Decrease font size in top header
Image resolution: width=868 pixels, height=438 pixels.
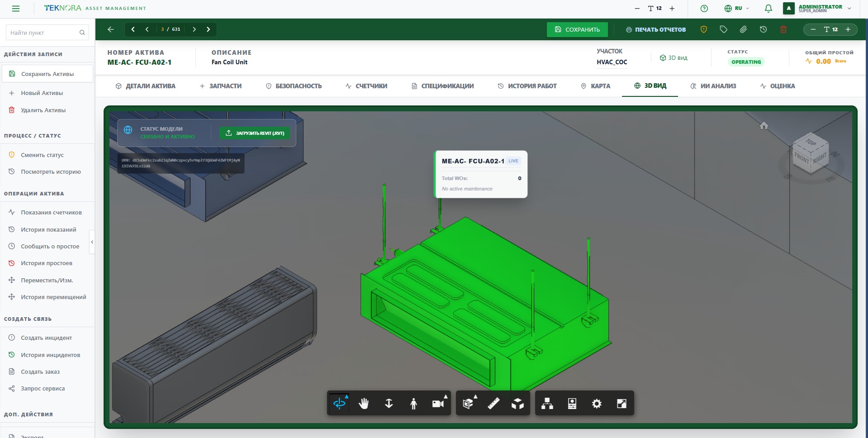click(x=637, y=8)
